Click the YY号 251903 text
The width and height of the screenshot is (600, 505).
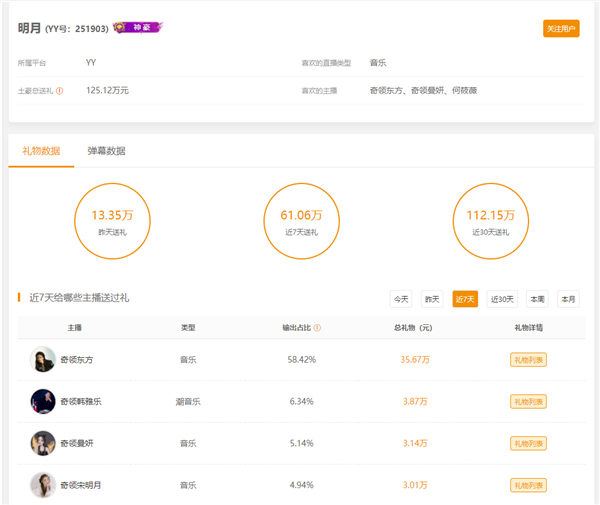click(x=77, y=29)
